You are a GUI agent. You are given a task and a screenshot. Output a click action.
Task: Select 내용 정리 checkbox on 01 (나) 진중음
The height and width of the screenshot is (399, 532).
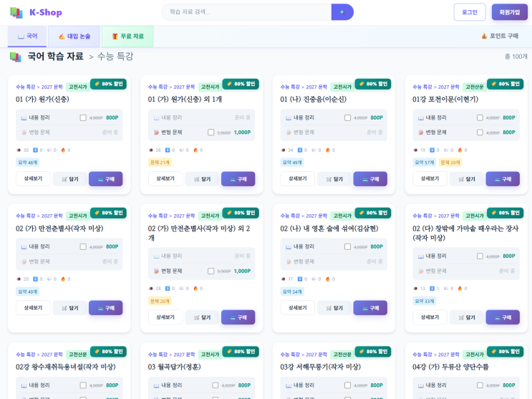(347, 117)
